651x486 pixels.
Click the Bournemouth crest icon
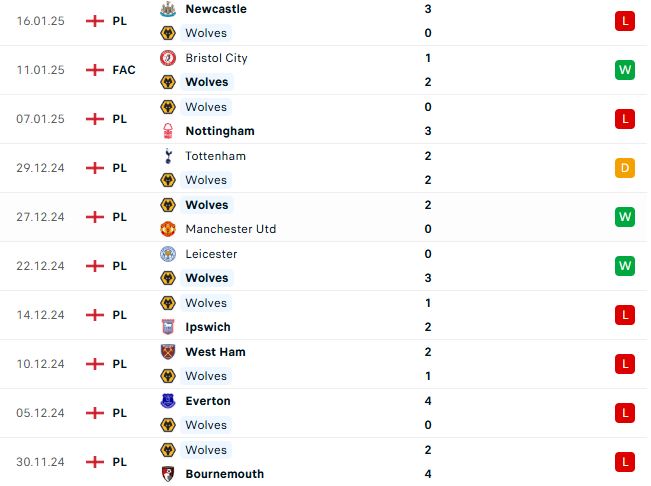(168, 474)
